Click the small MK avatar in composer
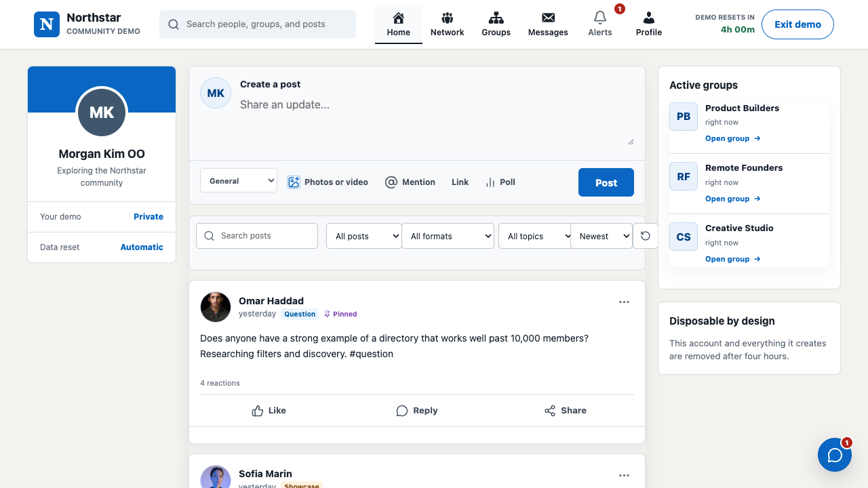 click(216, 93)
